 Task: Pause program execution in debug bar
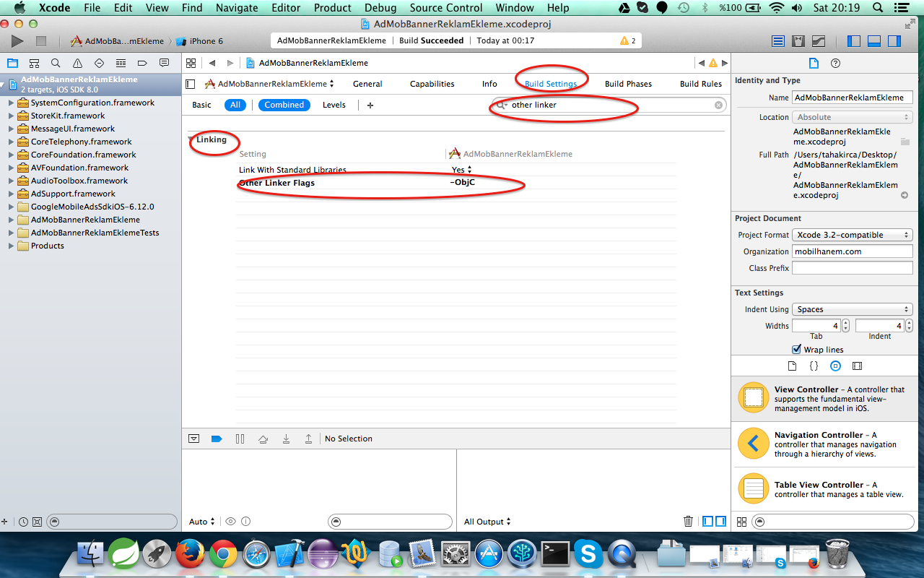click(240, 439)
